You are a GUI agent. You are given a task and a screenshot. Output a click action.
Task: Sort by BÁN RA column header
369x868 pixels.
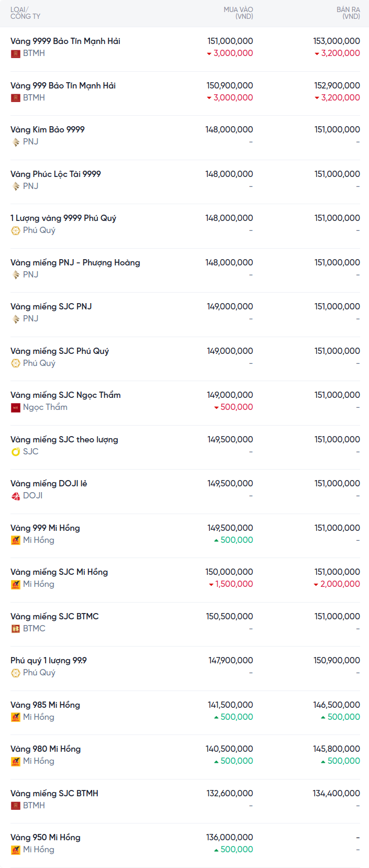click(348, 13)
